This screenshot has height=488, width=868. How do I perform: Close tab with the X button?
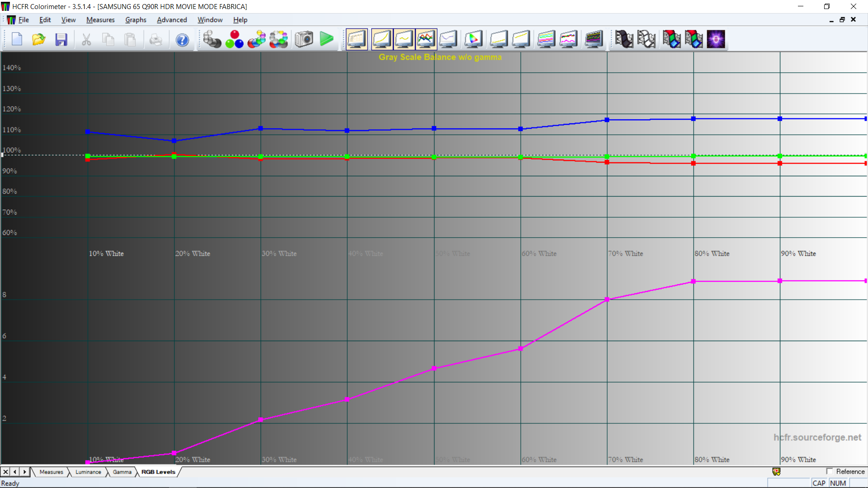(x=5, y=472)
